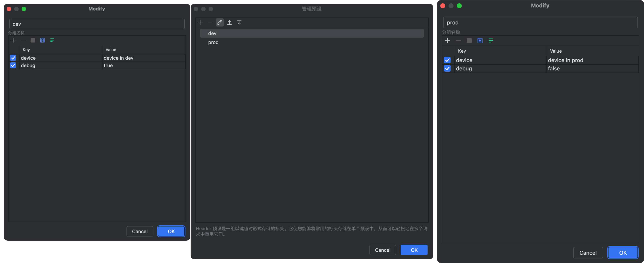
Task: Select the dev preset in the list
Action: click(212, 34)
